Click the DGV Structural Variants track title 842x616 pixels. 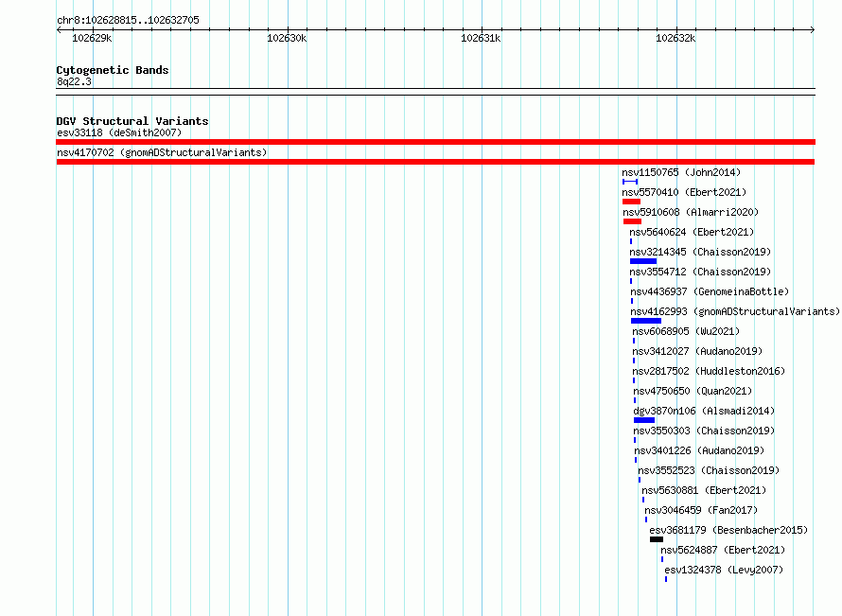pyautogui.click(x=132, y=121)
